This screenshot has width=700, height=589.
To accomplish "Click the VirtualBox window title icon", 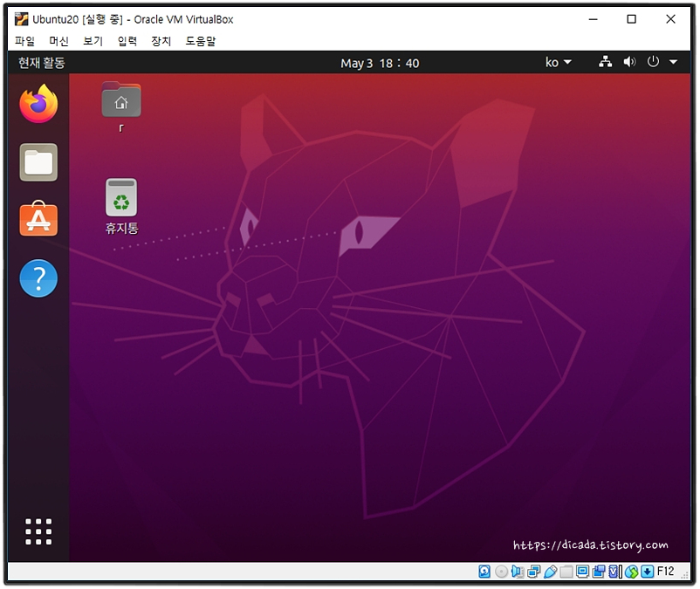I will [21, 19].
